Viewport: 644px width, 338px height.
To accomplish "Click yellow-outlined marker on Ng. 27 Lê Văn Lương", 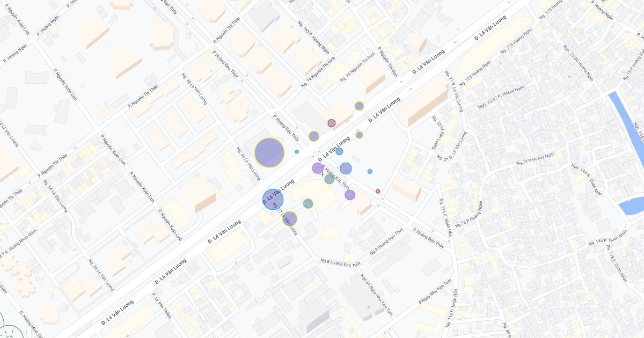I will click(x=290, y=218).
